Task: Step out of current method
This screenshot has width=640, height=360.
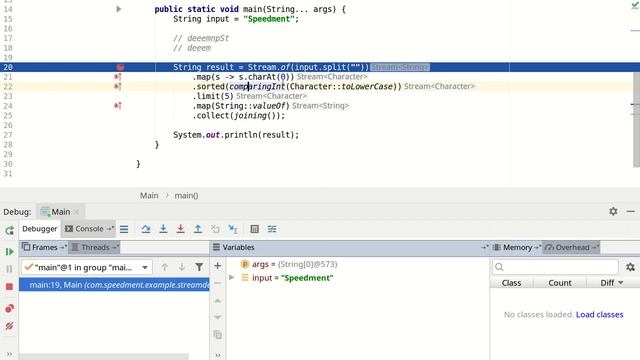Action: click(x=198, y=229)
